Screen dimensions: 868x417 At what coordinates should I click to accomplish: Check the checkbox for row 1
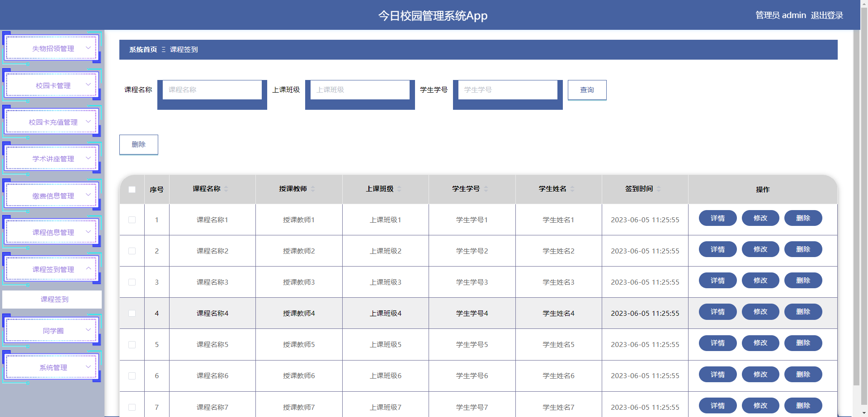point(132,220)
